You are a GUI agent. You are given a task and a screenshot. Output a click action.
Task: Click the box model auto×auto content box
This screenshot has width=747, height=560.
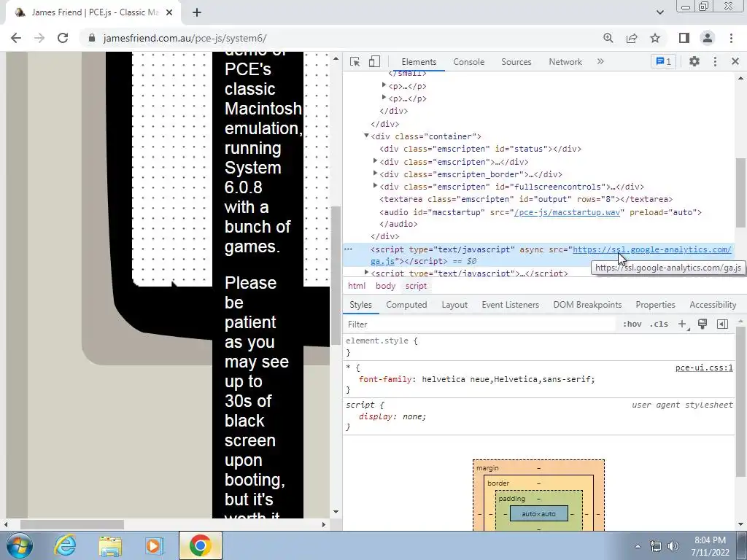click(539, 514)
